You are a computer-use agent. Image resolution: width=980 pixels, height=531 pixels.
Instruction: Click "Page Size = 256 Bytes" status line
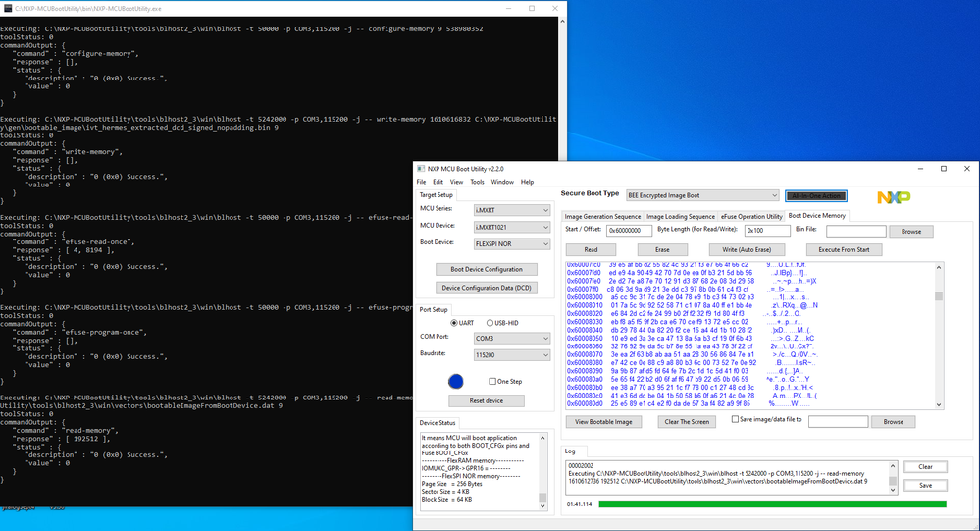click(451, 484)
